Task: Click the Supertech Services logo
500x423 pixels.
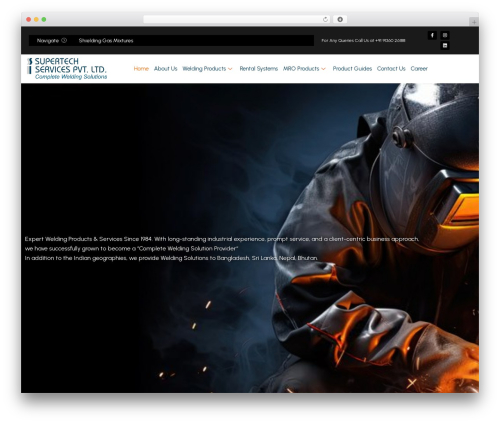Action: coord(67,68)
